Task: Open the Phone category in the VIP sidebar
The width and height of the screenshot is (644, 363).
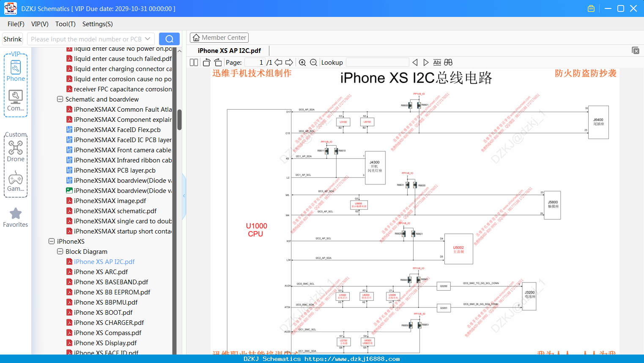Action: 16,71
